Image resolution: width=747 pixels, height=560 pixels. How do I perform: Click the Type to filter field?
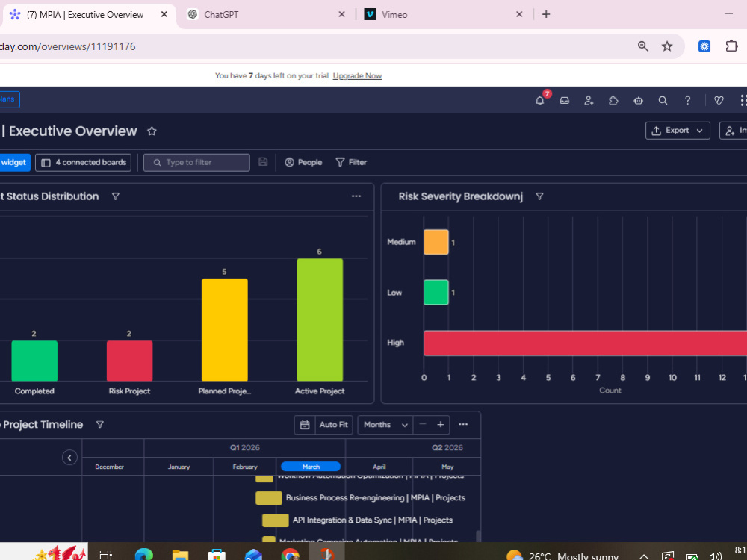pyautogui.click(x=196, y=162)
